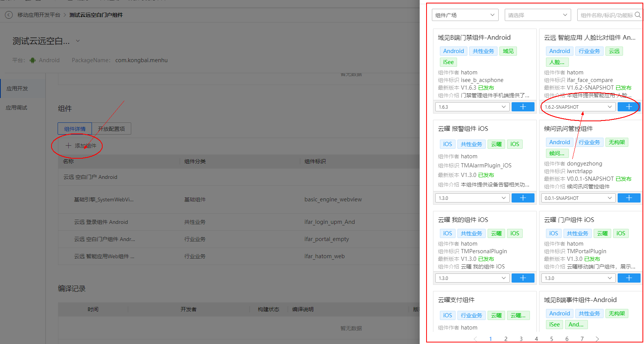This screenshot has height=344, width=644.
Task: Click the basic_engine_webview identifier cell
Action: click(333, 199)
